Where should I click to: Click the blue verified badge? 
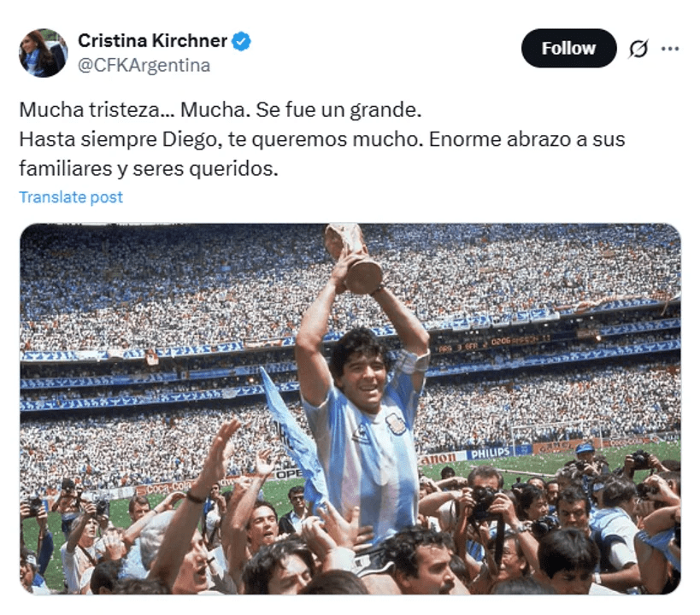(242, 41)
